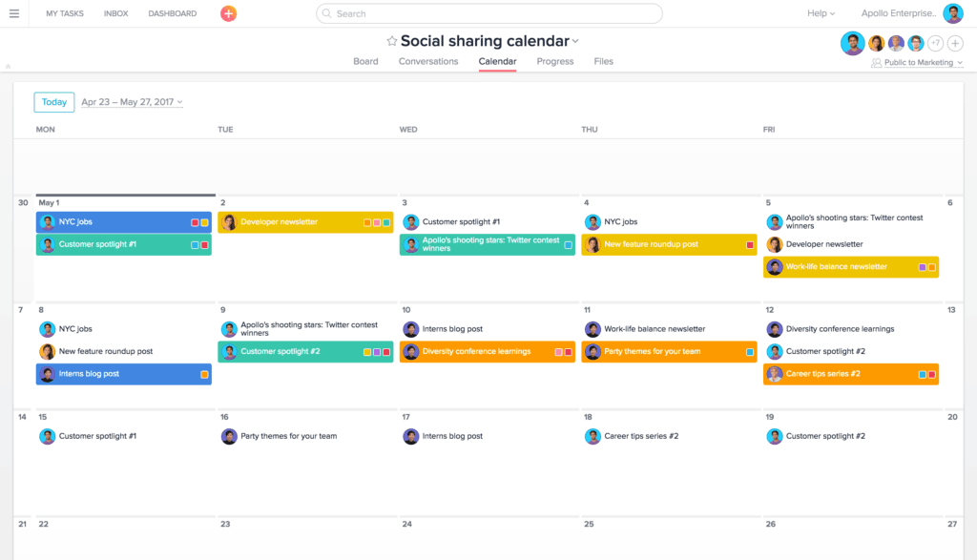Click assignee avatar on Work-life balance newsletter May 5
The height and width of the screenshot is (560, 977).
[775, 267]
